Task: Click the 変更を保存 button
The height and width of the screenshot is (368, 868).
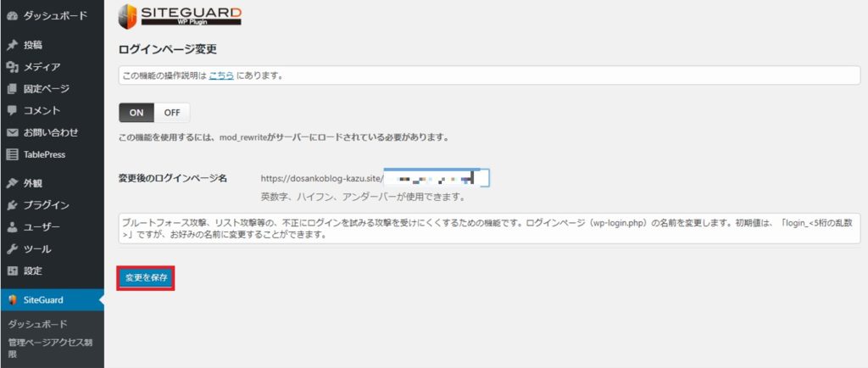Action: point(146,278)
